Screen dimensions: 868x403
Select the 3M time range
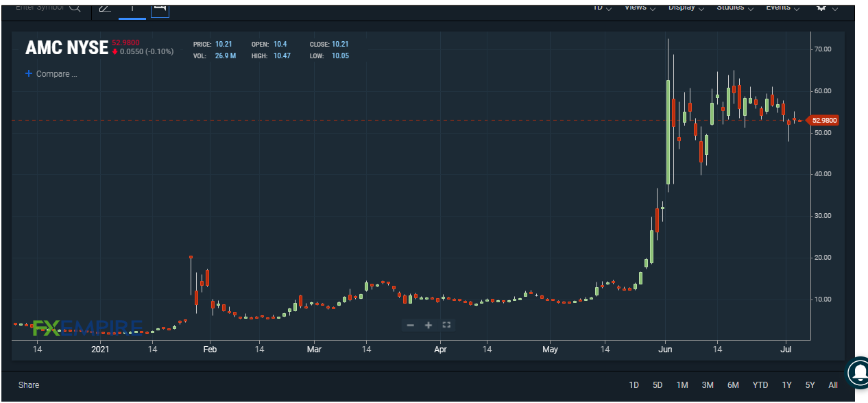pos(708,385)
